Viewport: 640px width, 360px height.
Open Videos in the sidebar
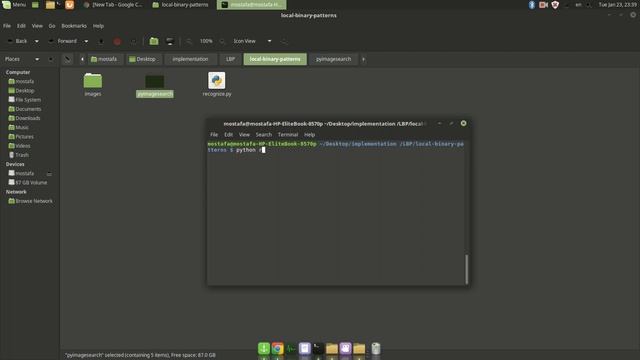click(20, 146)
